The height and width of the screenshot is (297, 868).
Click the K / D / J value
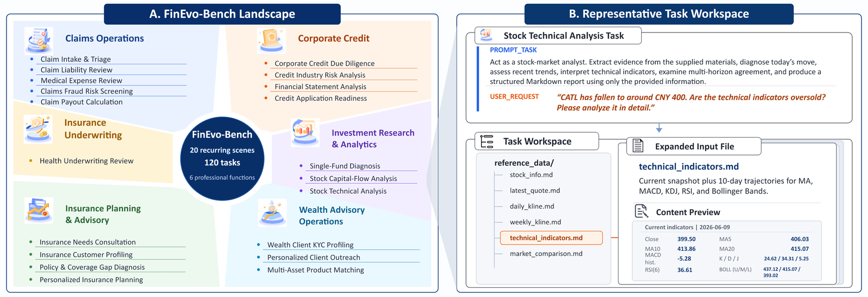786,259
